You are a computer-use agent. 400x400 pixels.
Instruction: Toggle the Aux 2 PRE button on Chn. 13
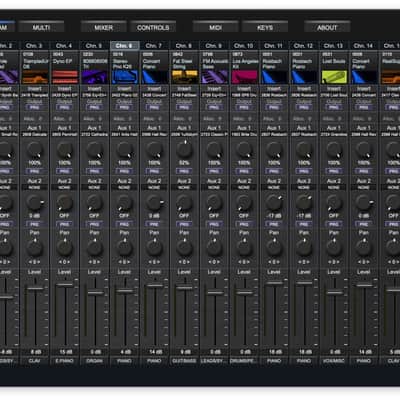tap(334, 224)
